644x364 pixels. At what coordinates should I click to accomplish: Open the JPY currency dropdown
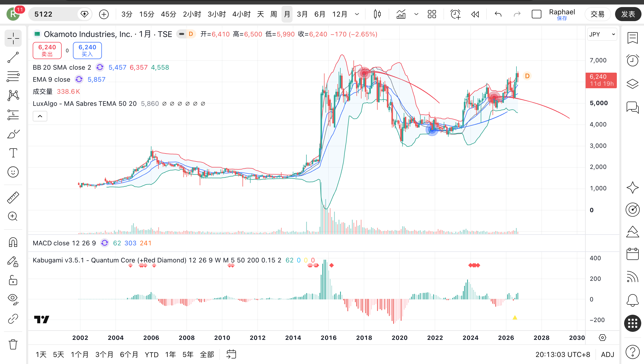coord(602,34)
